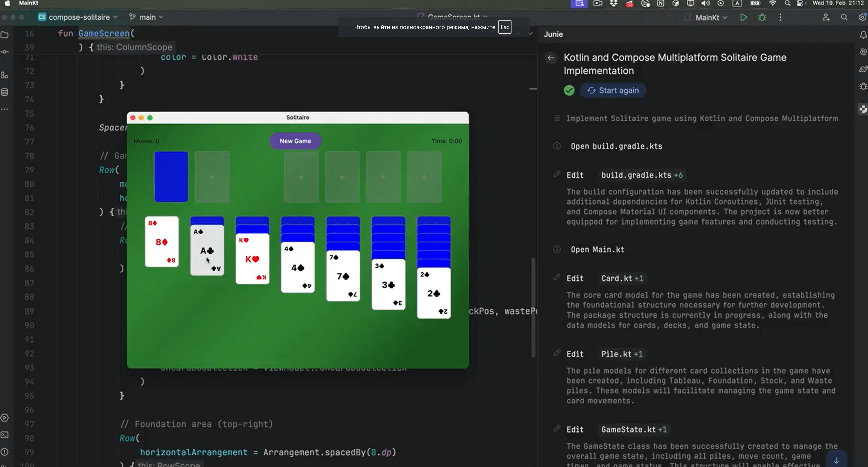This screenshot has width=868, height=467.
Task: Open the MainKt run configuration dropdown
Action: click(x=706, y=17)
